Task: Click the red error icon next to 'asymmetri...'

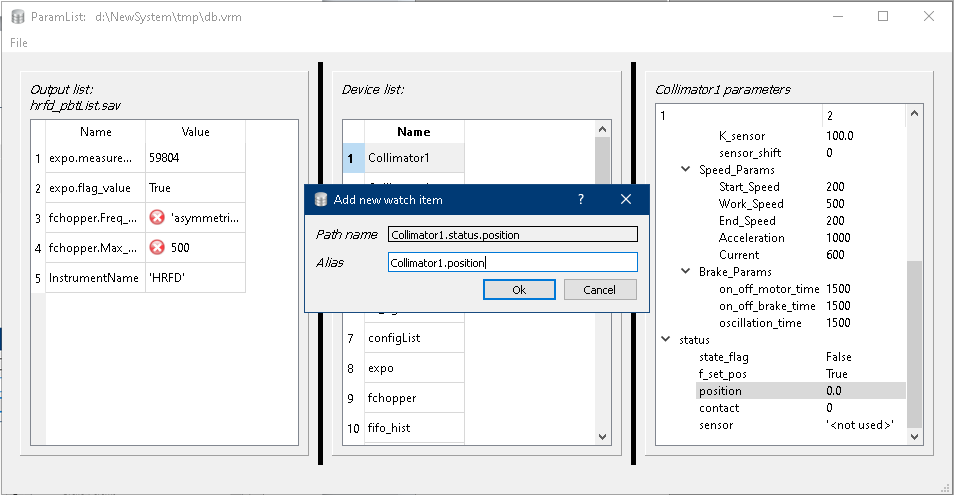Action: [156, 218]
